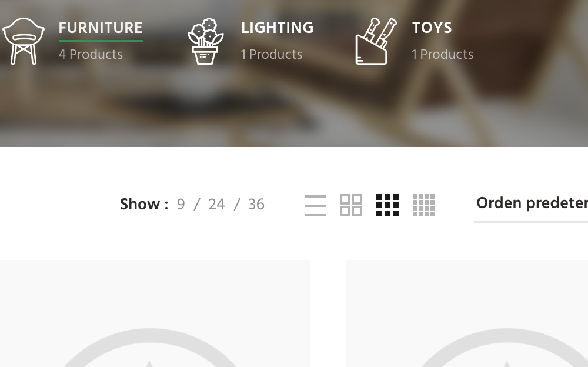The image size is (588, 367).
Task: Click the Show label text
Action: coord(144,205)
